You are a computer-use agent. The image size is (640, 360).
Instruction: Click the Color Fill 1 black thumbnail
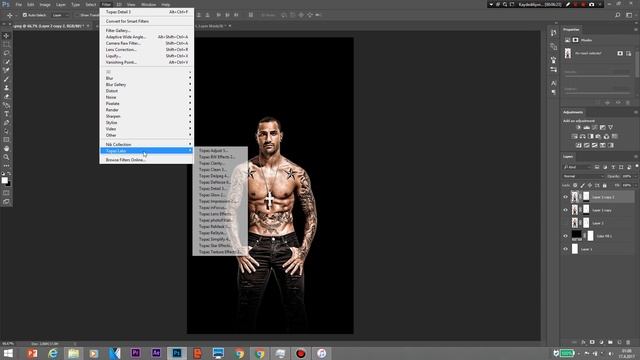576,235
